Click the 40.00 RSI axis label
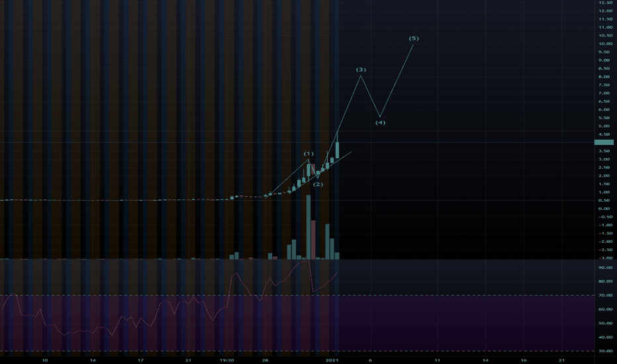The image size is (617, 364). (606, 338)
